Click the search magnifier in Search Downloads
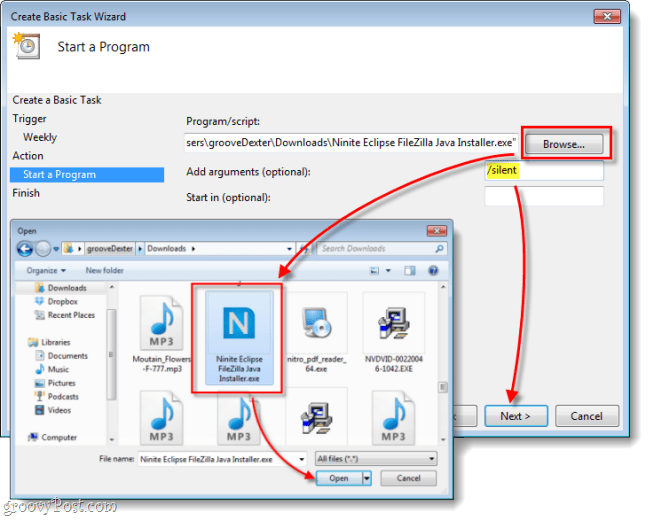The image size is (650, 520). click(x=439, y=249)
